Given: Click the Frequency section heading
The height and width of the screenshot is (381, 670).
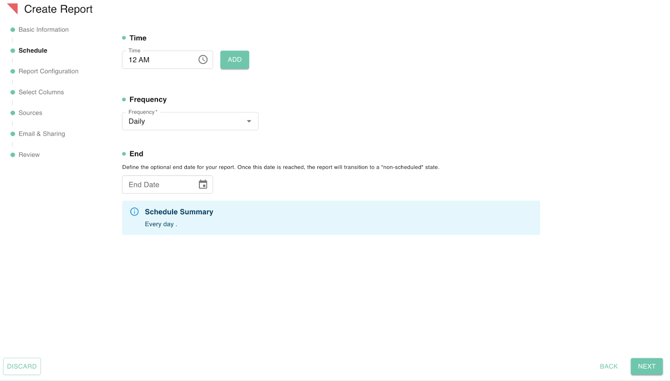Looking at the screenshot, I should (x=148, y=100).
